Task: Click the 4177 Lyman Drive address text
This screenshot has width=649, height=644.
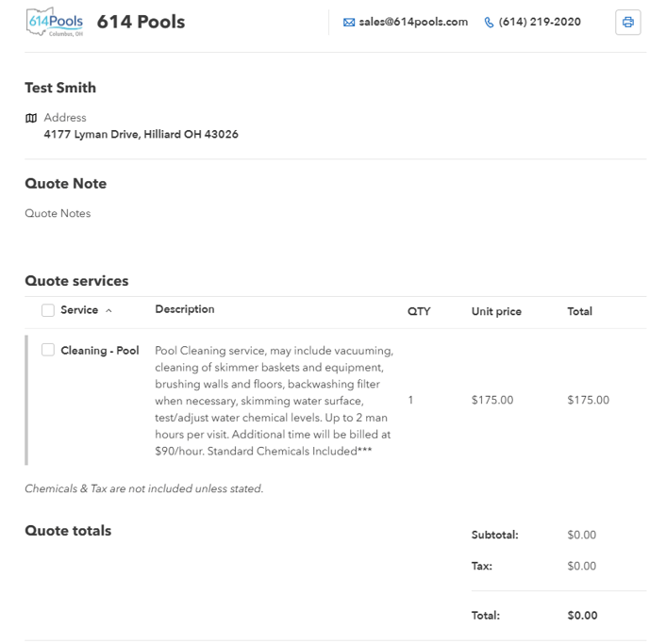Action: tap(141, 134)
